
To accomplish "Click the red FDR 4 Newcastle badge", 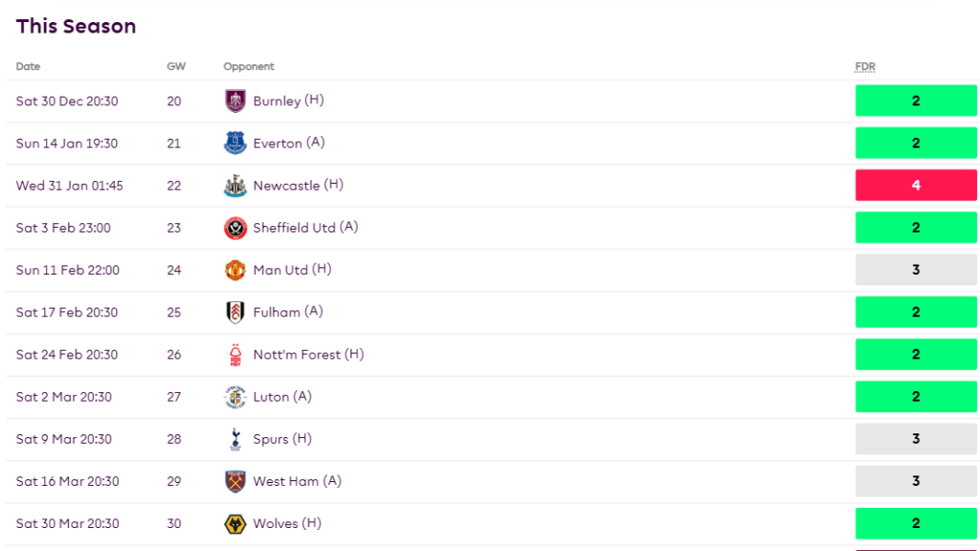I will (x=915, y=186).
